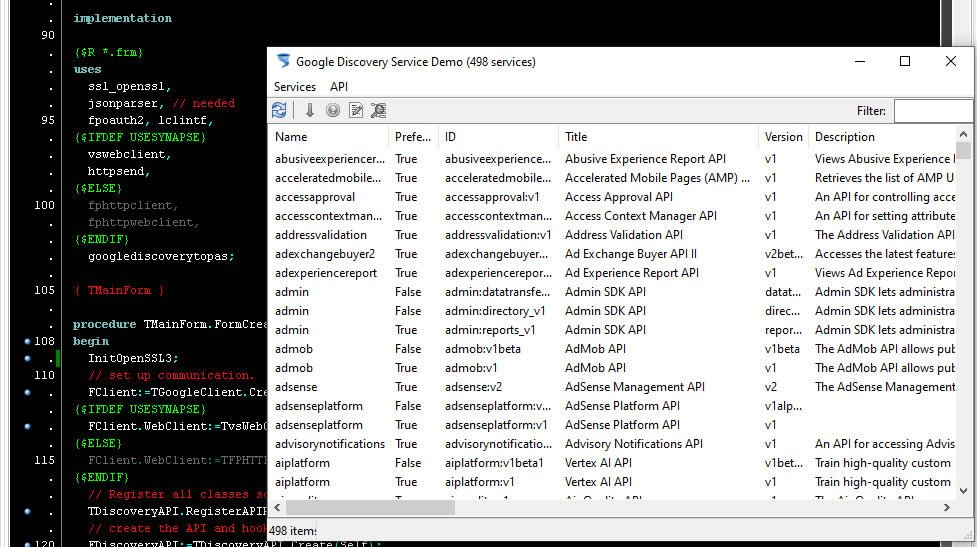977x547 pixels.
Task: Click the fifth toolbar icon next to edit
Action: pyautogui.click(x=378, y=110)
